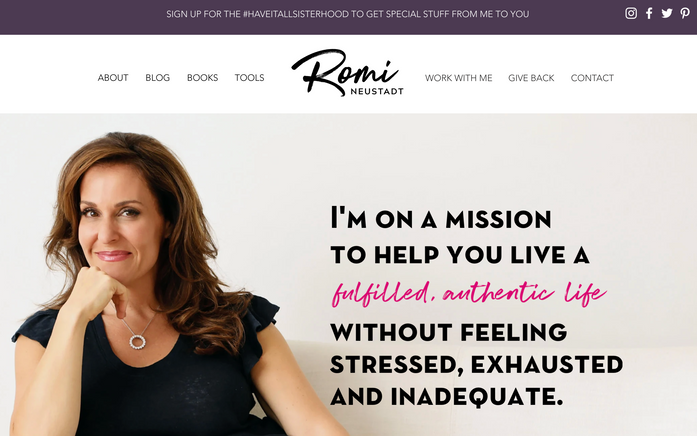Viewport: 697px width, 436px height.
Task: Open the Books menu item
Action: click(x=202, y=78)
